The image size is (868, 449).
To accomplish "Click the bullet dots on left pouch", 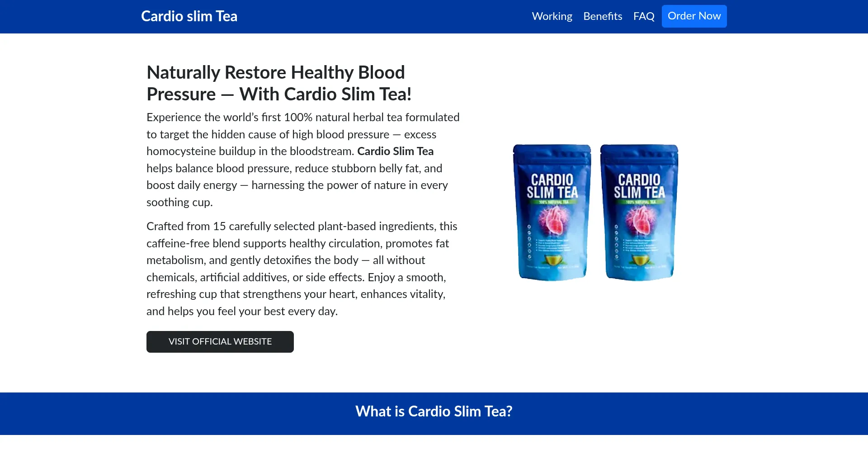I will [x=529, y=241].
